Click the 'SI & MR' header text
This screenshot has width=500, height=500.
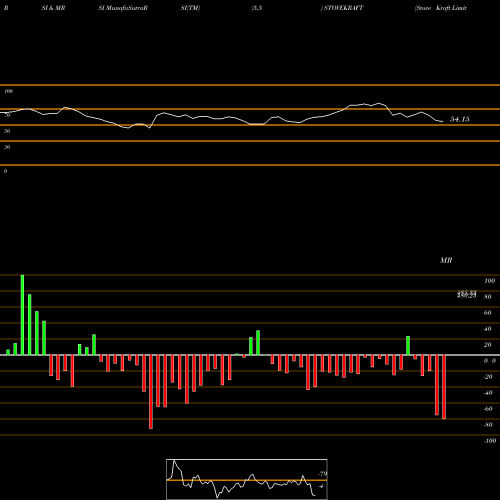(53, 8)
